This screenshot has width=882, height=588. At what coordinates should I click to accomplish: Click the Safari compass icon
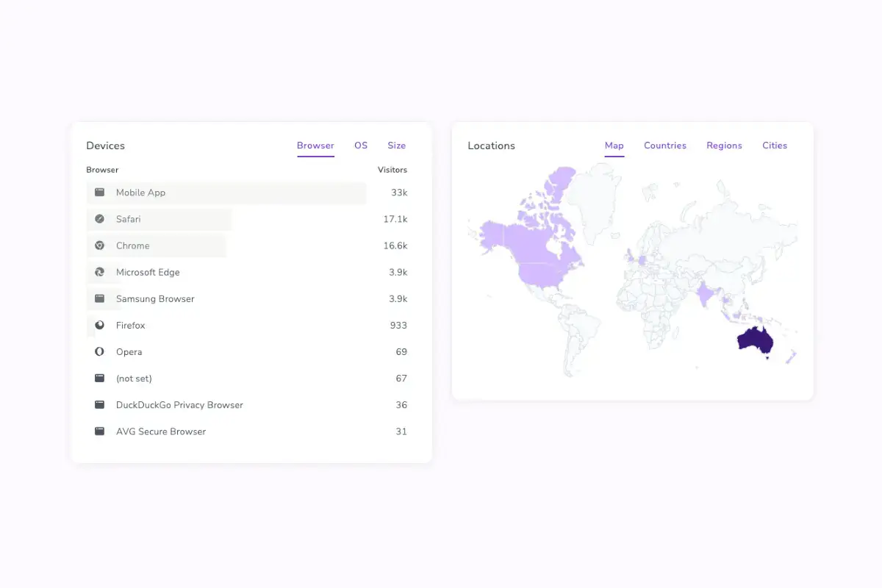pos(99,219)
